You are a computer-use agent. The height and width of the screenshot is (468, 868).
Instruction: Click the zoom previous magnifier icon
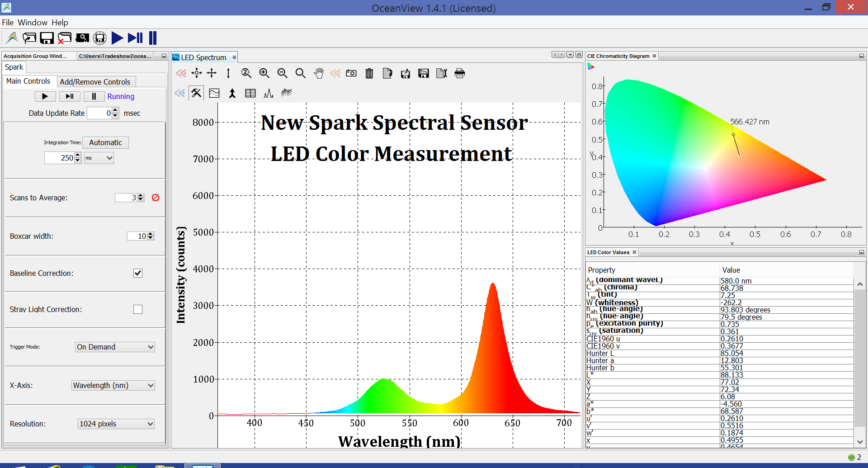[x=246, y=73]
